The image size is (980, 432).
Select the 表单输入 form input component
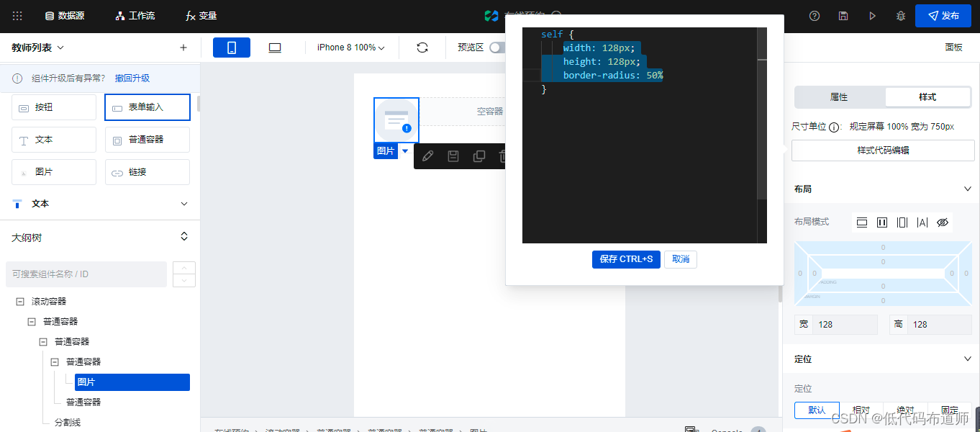(x=148, y=107)
